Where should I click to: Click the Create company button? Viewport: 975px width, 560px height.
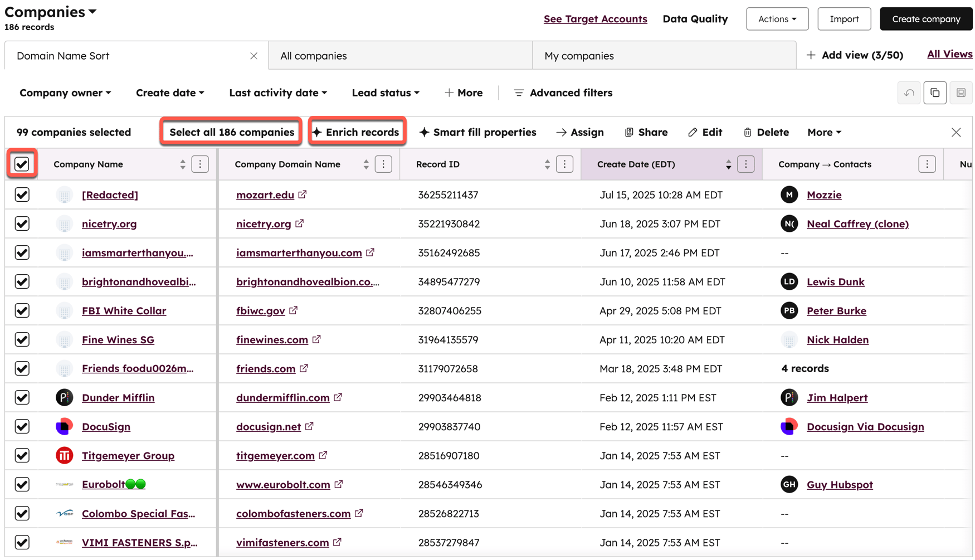coord(925,18)
